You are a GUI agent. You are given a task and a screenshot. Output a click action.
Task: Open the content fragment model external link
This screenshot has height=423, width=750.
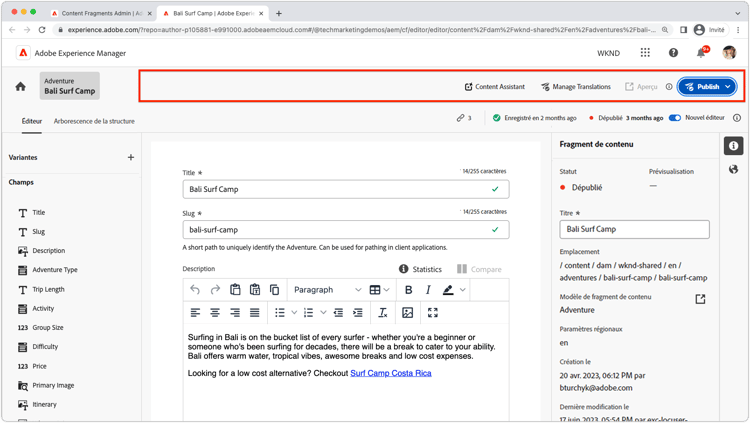[x=700, y=299]
